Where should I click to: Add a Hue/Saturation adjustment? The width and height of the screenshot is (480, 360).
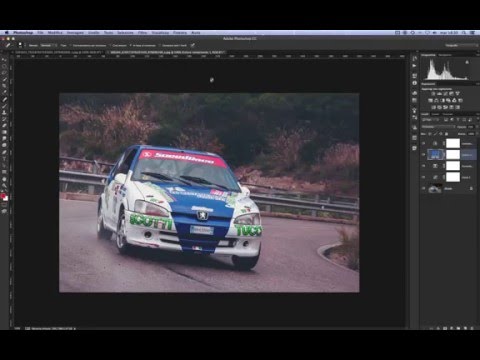[430, 101]
